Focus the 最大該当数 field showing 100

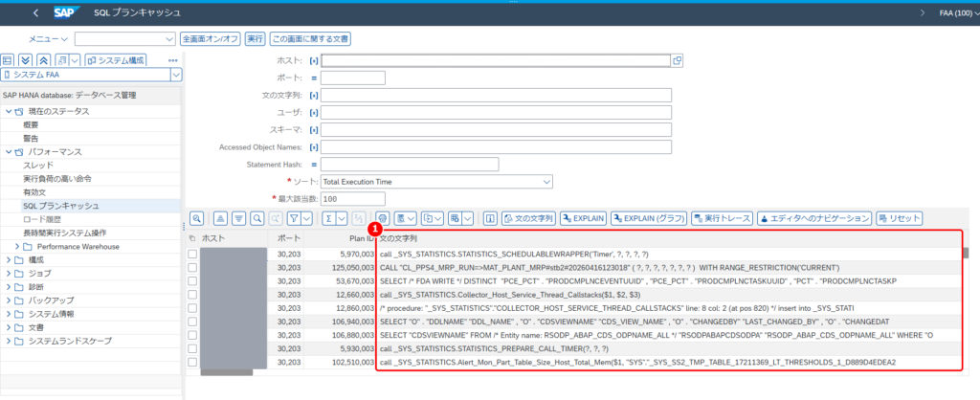pos(352,199)
